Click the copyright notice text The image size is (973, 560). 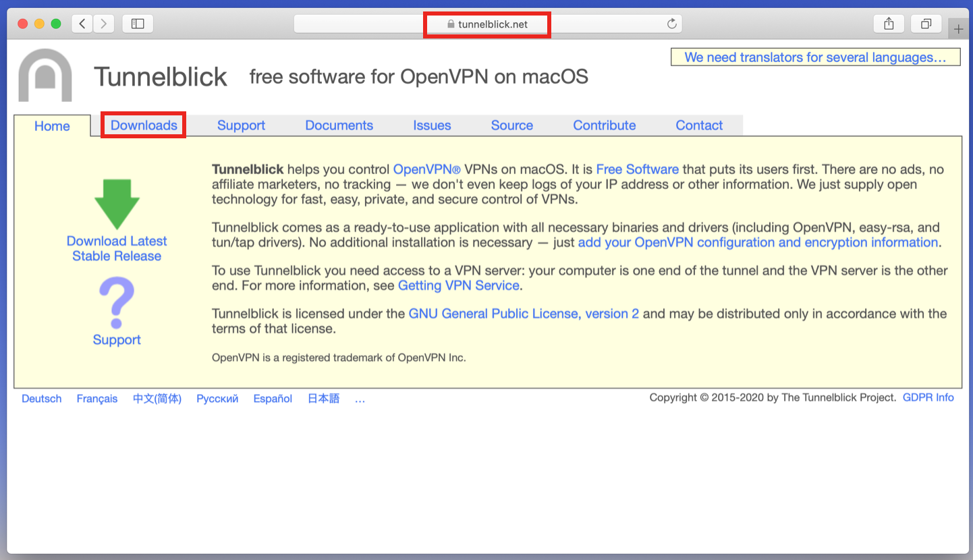(x=773, y=397)
